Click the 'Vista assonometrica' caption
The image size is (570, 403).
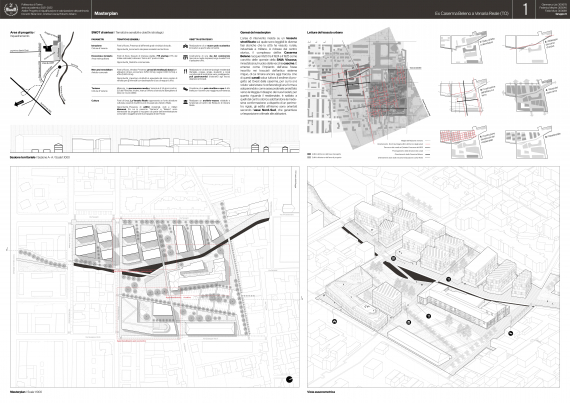tap(321, 392)
